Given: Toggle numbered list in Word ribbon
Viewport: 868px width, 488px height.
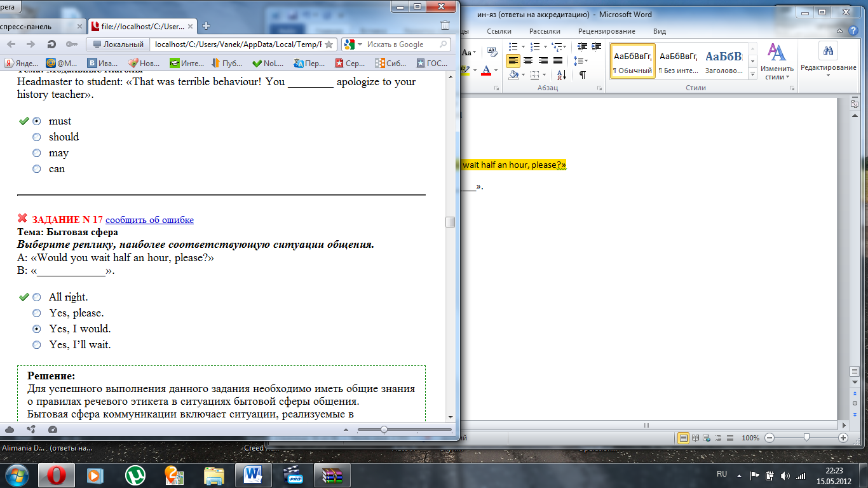Looking at the screenshot, I should (x=534, y=46).
